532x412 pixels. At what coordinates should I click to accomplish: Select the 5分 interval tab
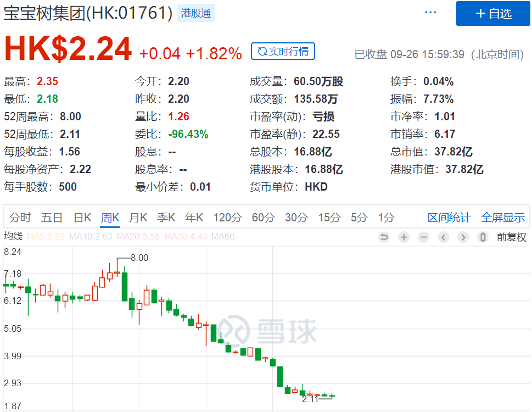[x=359, y=218]
